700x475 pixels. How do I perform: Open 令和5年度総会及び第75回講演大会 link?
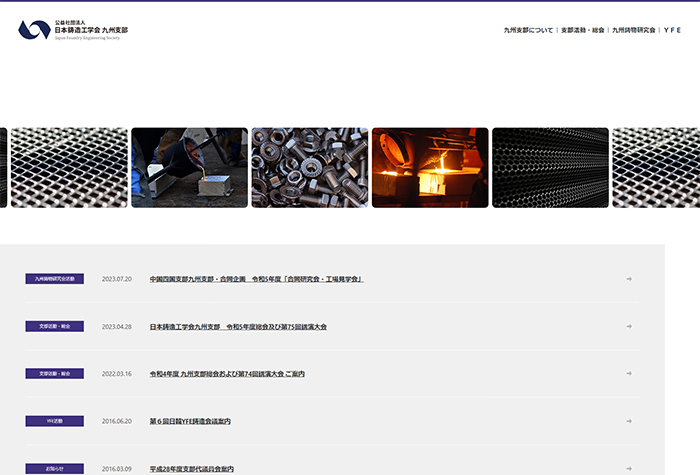[x=238, y=326]
